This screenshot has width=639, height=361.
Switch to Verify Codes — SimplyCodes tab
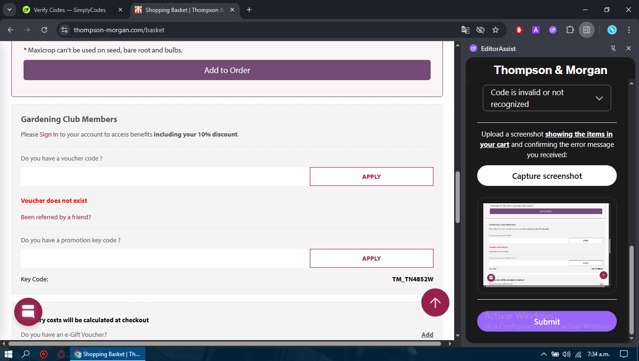point(69,10)
